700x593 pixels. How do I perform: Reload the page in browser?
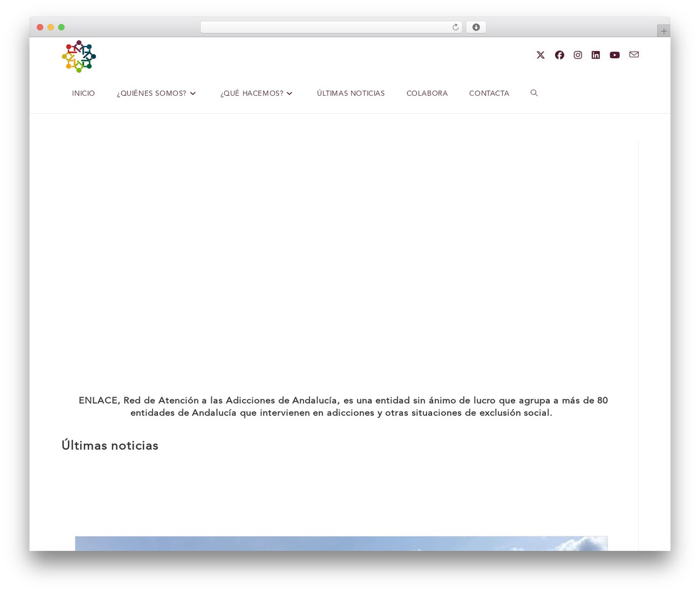pos(455,27)
